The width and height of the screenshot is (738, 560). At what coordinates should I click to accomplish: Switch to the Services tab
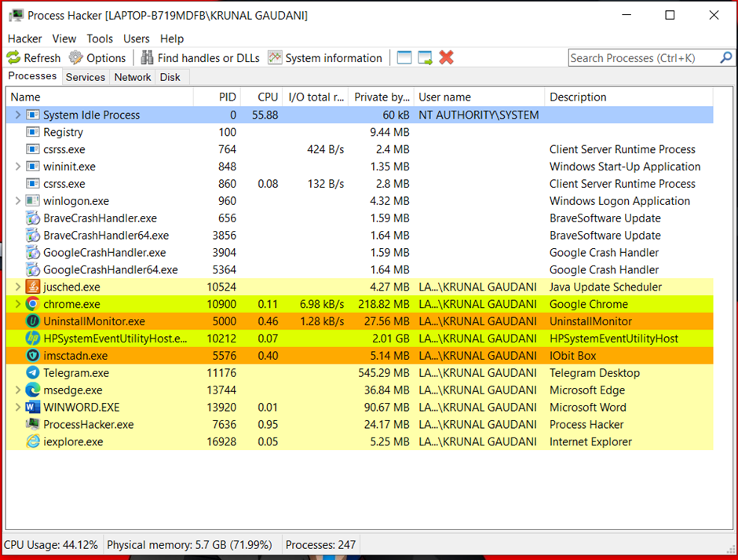(x=86, y=77)
